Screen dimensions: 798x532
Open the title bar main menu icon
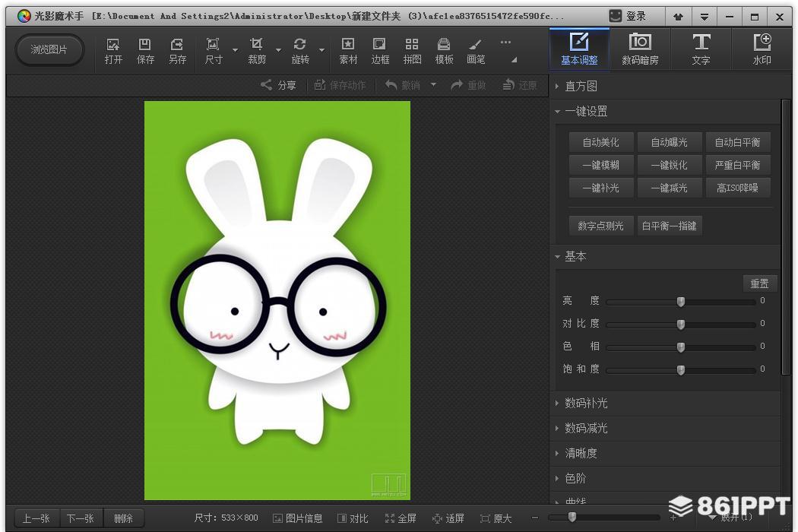pyautogui.click(x=705, y=17)
